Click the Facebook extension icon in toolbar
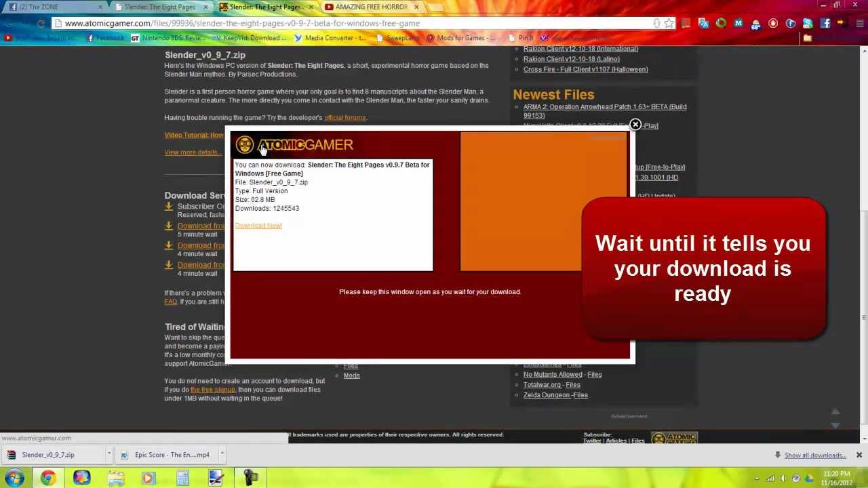 tap(825, 23)
